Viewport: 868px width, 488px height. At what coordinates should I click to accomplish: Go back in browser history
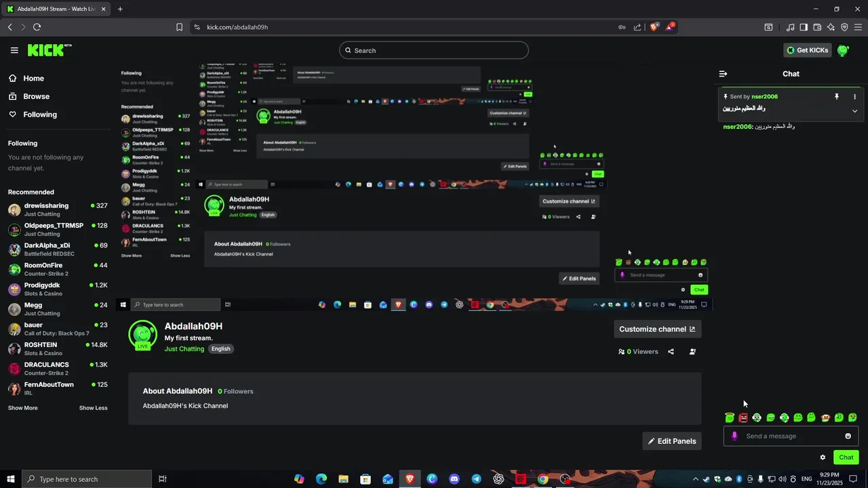[x=9, y=27]
